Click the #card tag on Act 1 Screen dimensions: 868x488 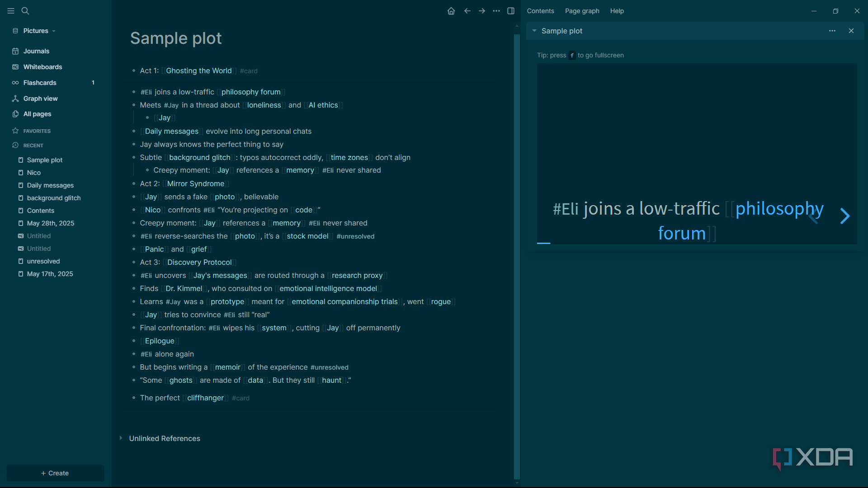[x=249, y=71]
